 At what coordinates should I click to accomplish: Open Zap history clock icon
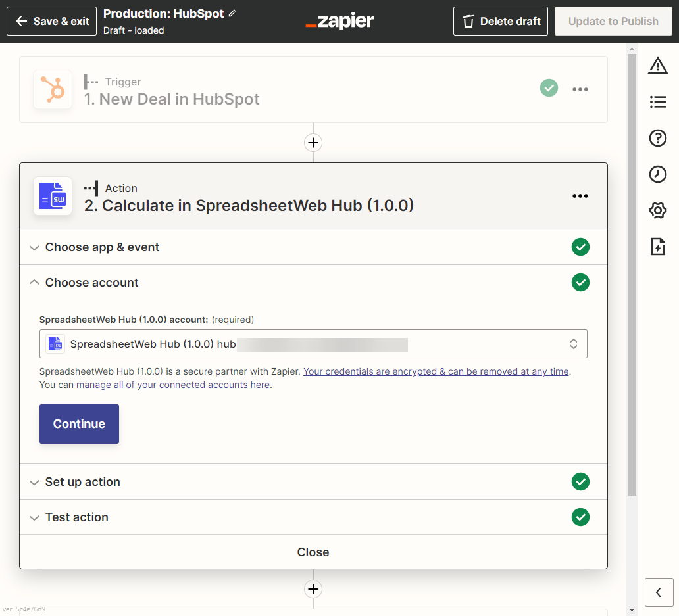pyautogui.click(x=657, y=174)
